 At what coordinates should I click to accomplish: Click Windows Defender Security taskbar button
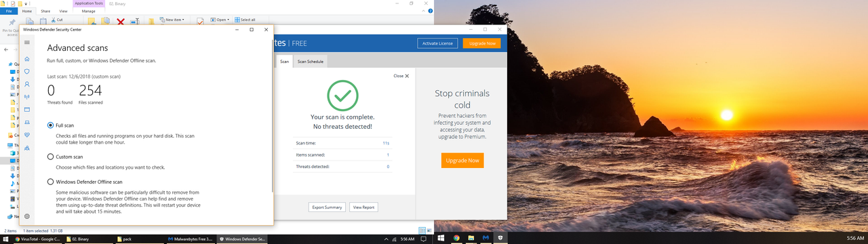(242, 239)
